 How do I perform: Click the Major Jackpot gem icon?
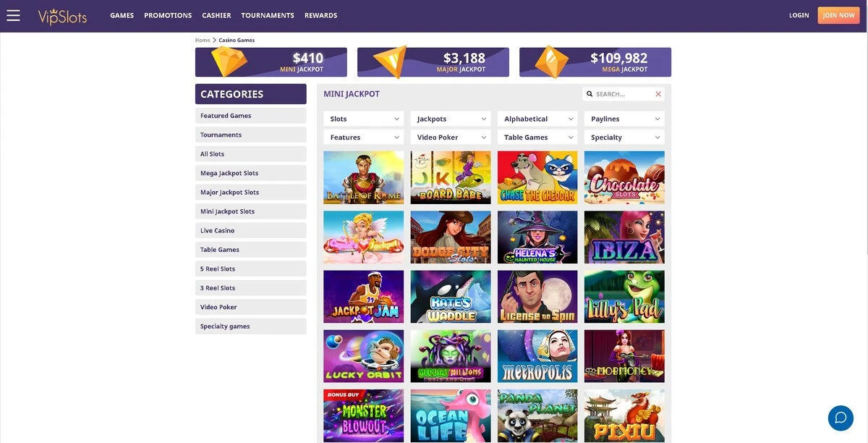tap(389, 62)
